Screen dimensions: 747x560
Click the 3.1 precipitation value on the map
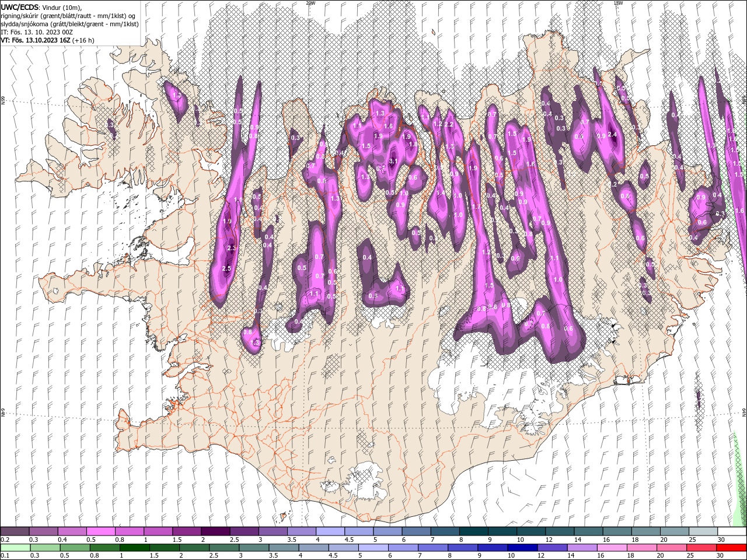pos(393,161)
